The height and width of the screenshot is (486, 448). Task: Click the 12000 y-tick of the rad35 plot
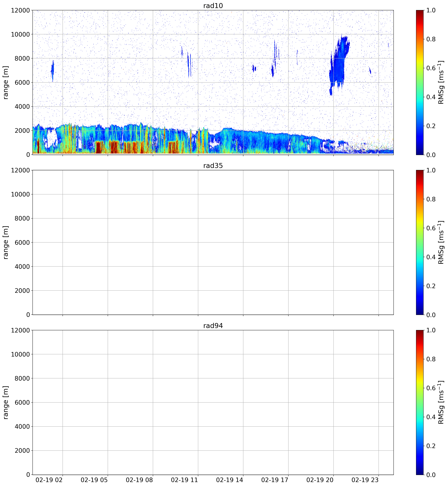(x=20, y=170)
